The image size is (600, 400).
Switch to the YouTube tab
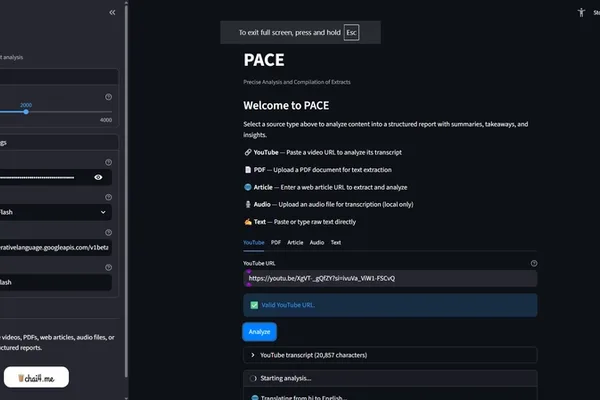253,243
